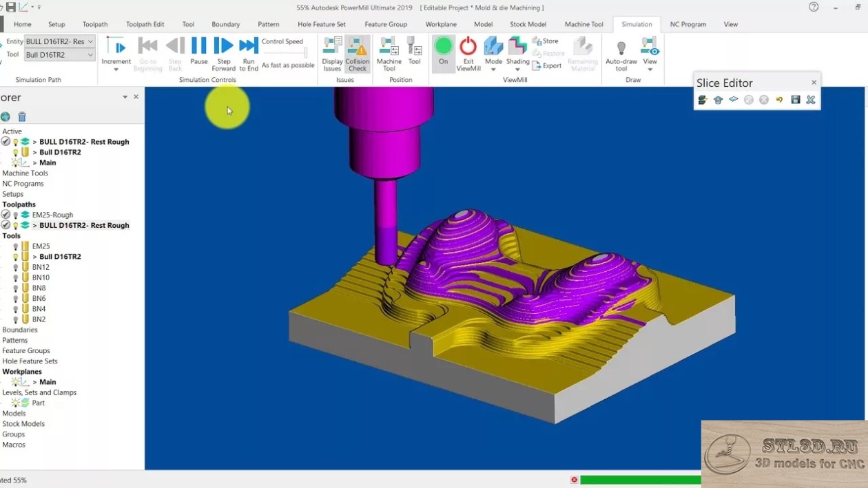Viewport: 868px width, 488px height.
Task: Adjust the Control Speed slider
Action: pos(305,53)
